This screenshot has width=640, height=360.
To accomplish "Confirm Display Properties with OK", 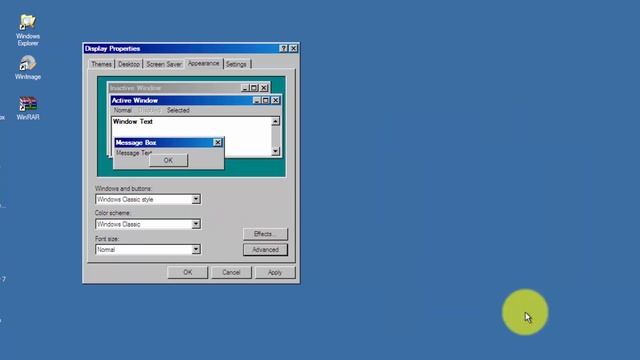I will [x=187, y=272].
